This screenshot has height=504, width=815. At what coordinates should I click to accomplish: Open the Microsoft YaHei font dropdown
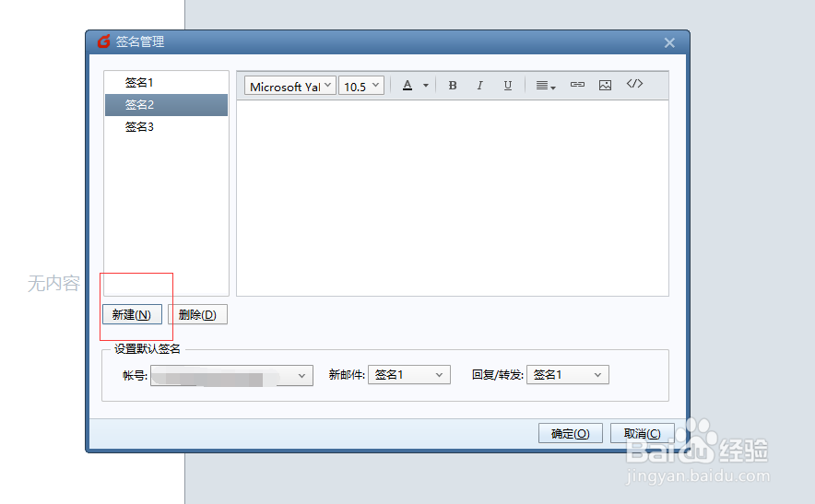[290, 85]
